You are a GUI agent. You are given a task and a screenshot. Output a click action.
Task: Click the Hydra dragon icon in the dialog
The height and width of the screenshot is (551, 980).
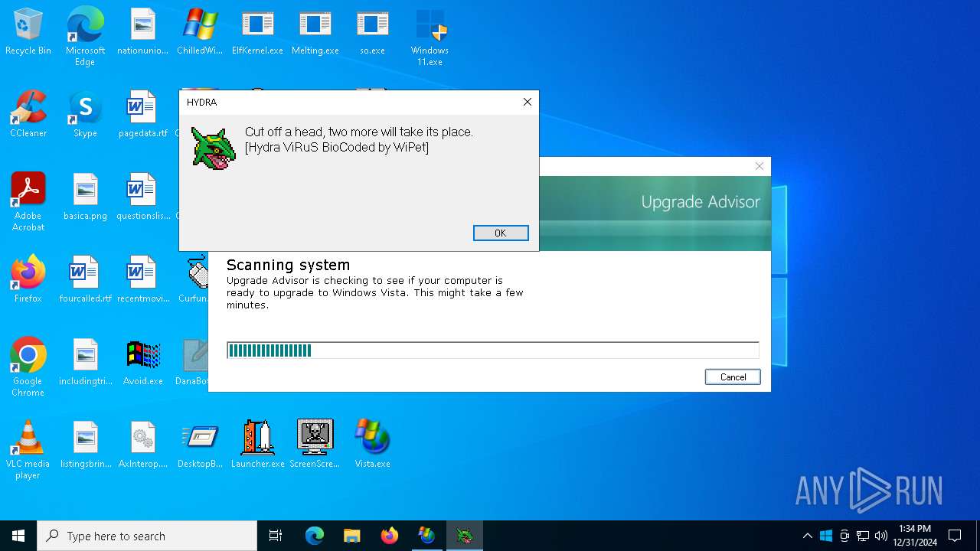tap(214, 148)
